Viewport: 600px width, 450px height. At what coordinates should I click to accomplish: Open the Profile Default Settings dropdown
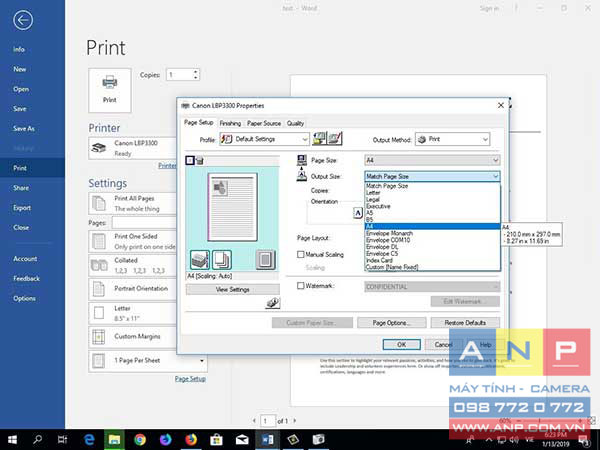point(264,139)
